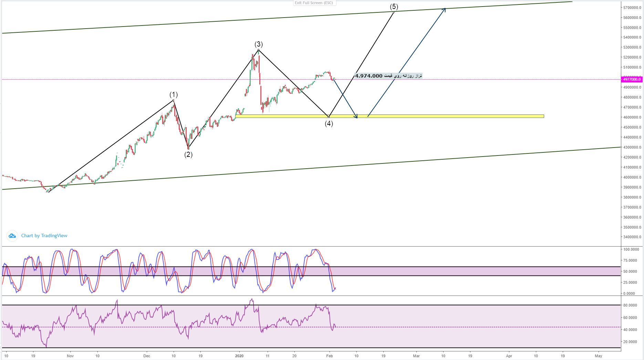Viewport: 644px width, 360px height.
Task: Click the TradingView cloud logo icon
Action: 12,236
